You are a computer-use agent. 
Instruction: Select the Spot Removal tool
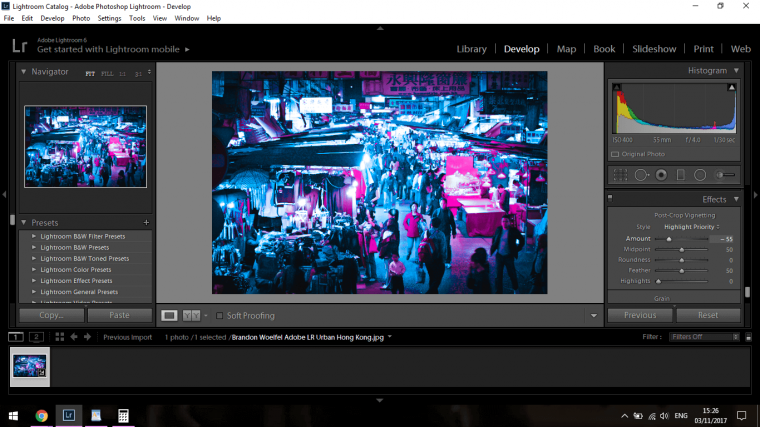click(641, 175)
